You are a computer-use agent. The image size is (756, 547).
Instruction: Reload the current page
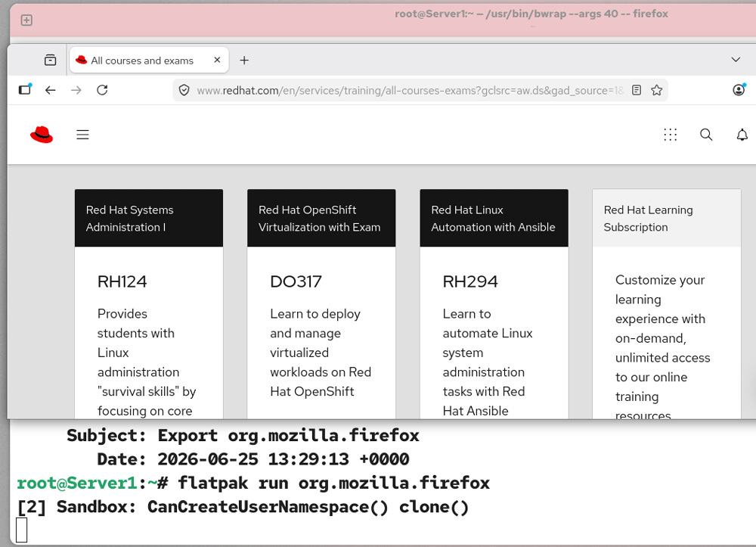[x=102, y=90]
